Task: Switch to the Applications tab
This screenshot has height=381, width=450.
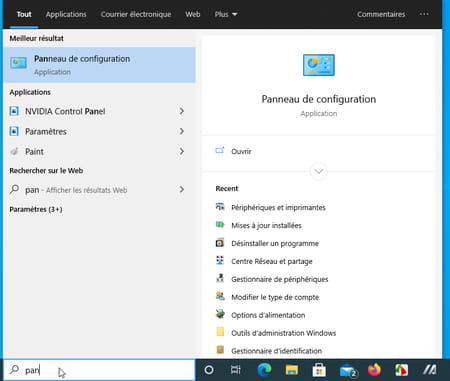Action: [66, 14]
